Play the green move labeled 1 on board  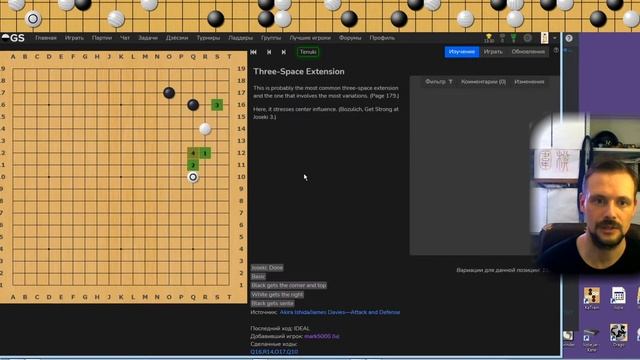click(x=205, y=153)
